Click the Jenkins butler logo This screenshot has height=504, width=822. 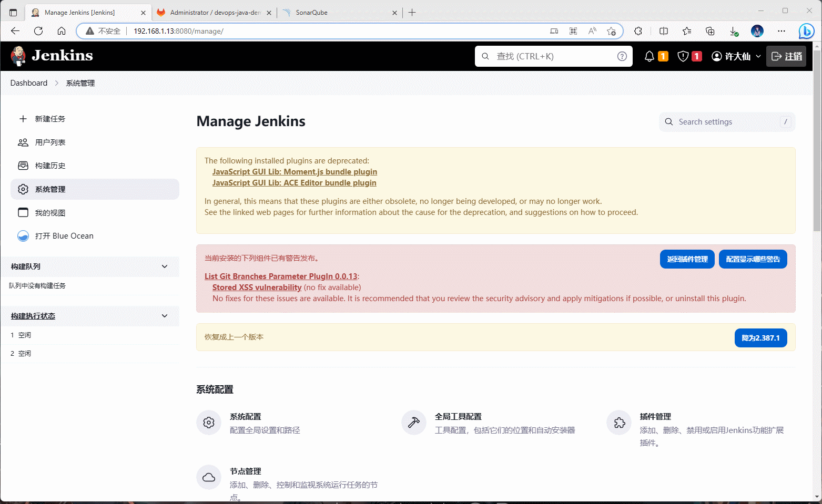pyautogui.click(x=18, y=56)
